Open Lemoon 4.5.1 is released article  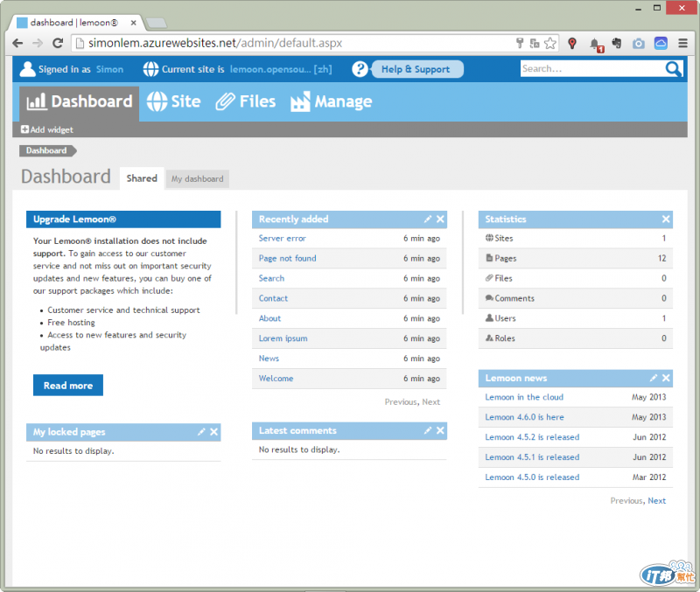tap(532, 457)
